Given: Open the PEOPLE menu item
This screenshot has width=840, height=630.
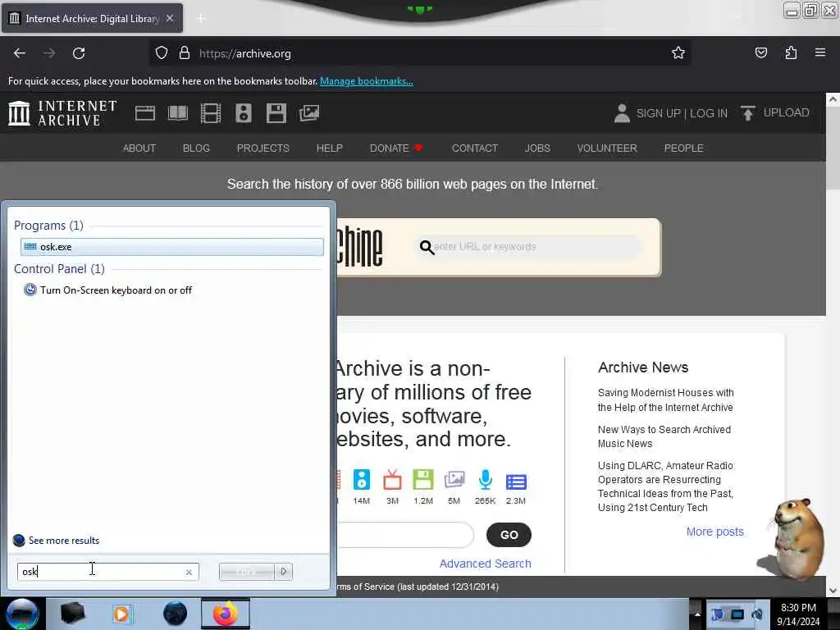Looking at the screenshot, I should [x=683, y=148].
